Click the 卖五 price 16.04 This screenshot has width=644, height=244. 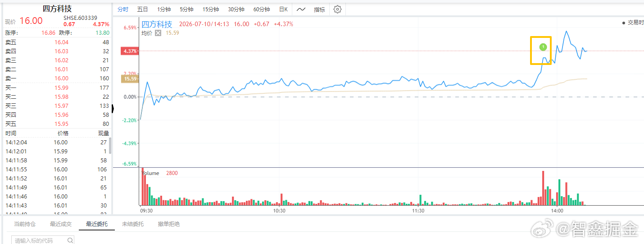[61, 42]
